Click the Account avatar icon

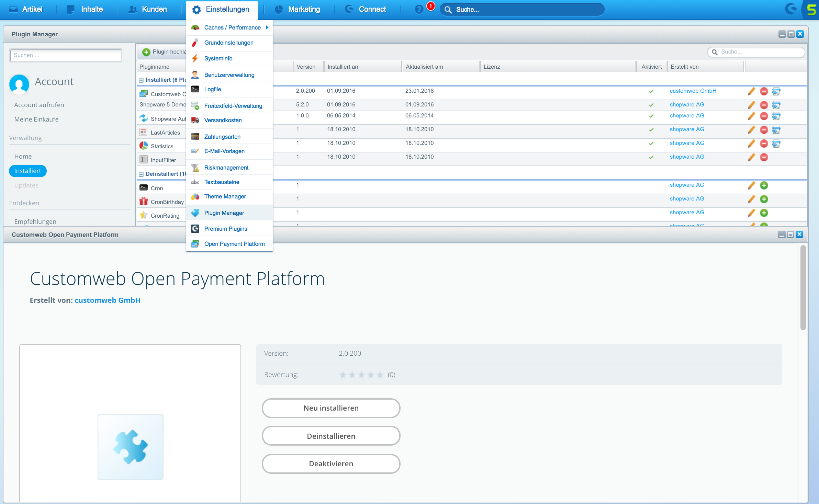coord(19,84)
